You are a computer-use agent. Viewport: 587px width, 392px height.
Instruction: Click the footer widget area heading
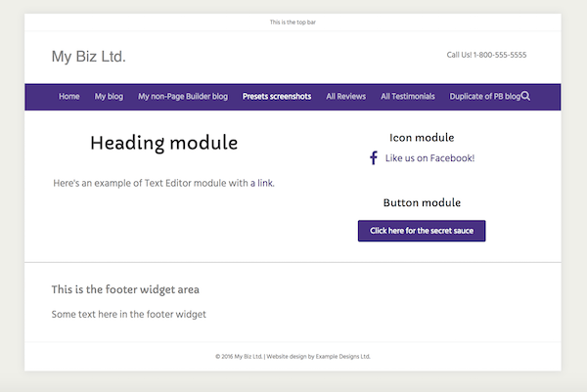point(125,289)
